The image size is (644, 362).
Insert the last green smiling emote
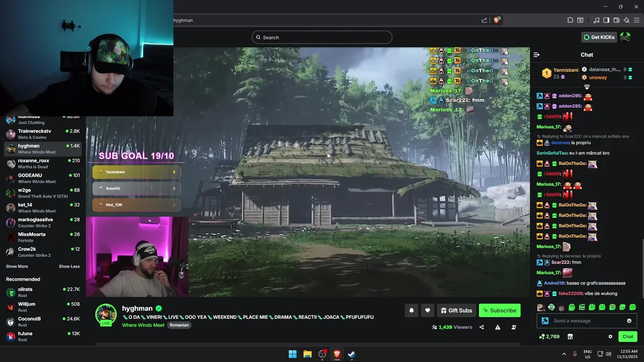[632, 307]
